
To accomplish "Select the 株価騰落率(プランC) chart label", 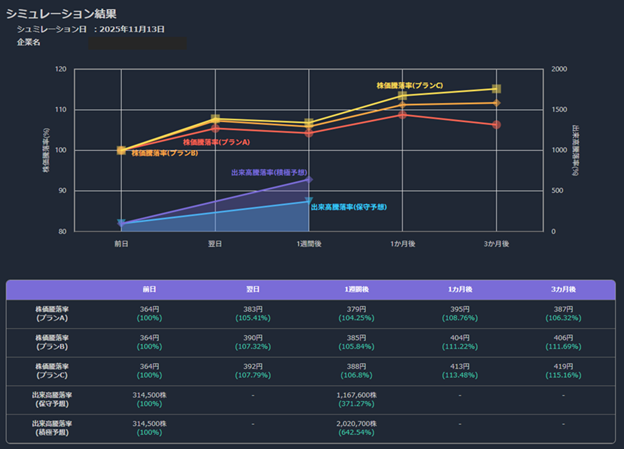I will (409, 86).
